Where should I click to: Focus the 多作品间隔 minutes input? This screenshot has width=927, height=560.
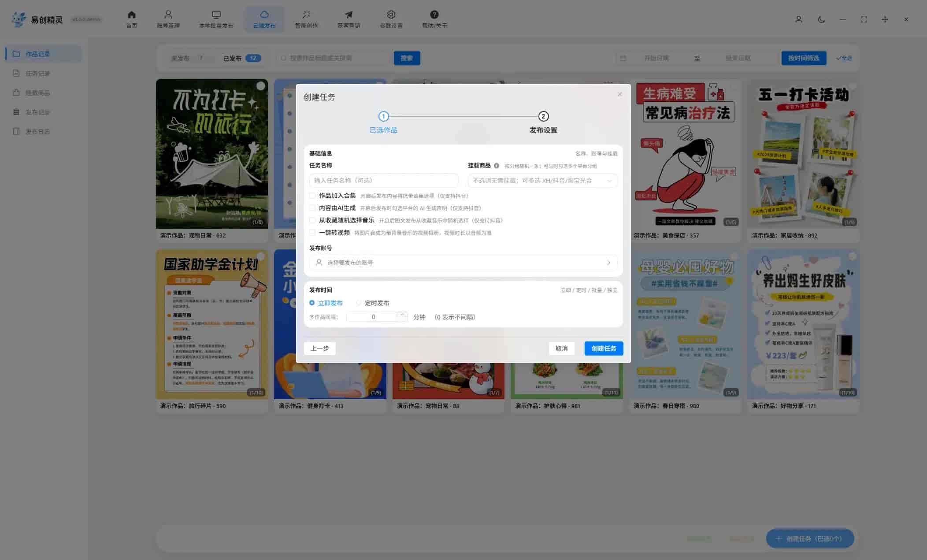pos(374,317)
